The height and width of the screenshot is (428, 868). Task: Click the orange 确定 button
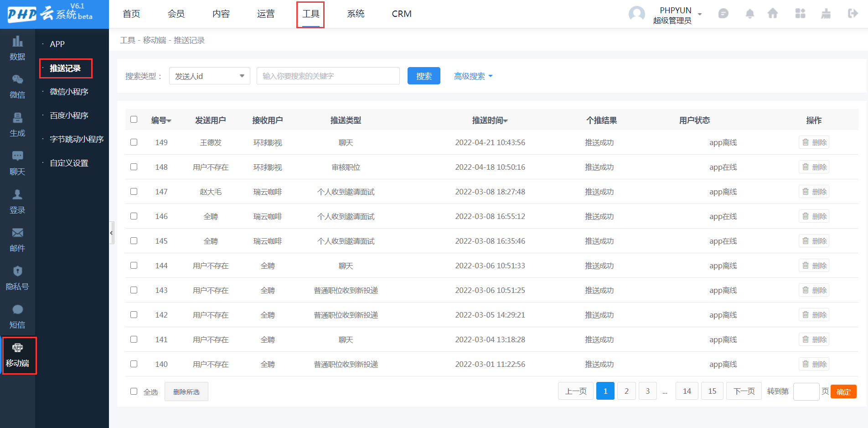[843, 391]
